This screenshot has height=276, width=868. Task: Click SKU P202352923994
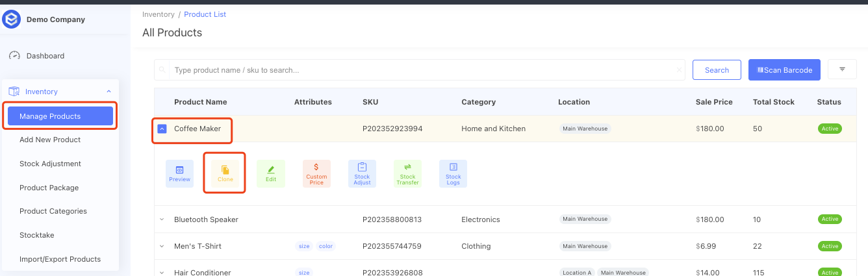point(392,129)
